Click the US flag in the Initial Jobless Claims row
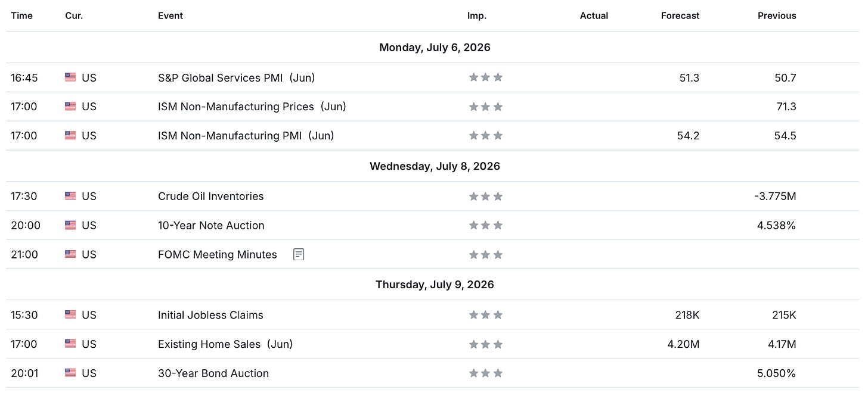 click(x=70, y=314)
